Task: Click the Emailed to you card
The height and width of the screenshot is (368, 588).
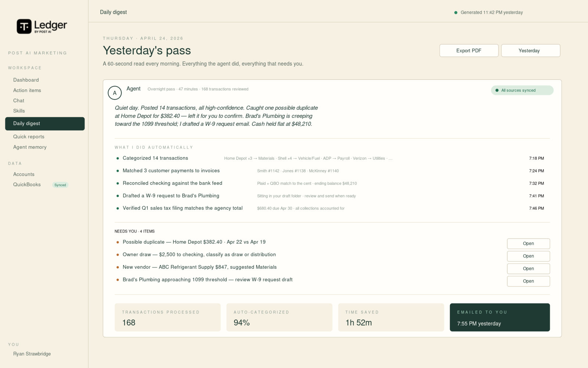Action: coord(500,317)
